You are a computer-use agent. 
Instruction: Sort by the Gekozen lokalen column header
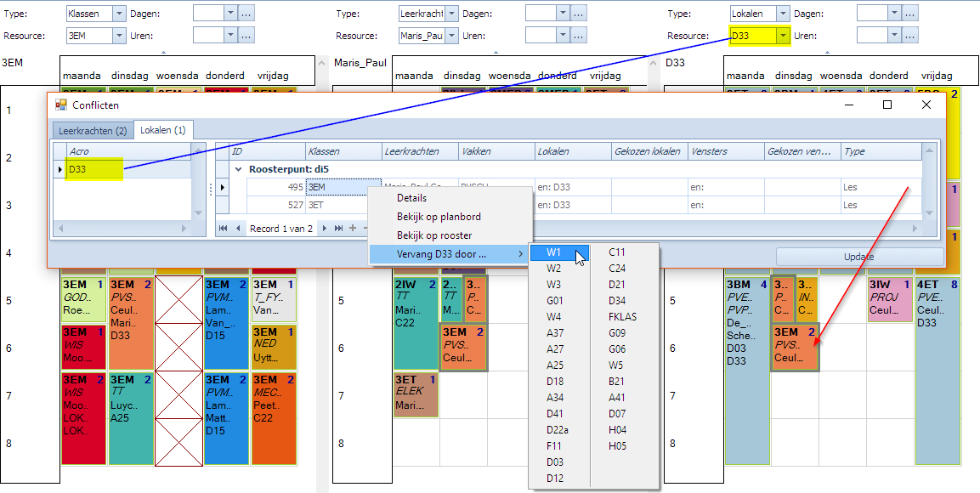point(649,151)
